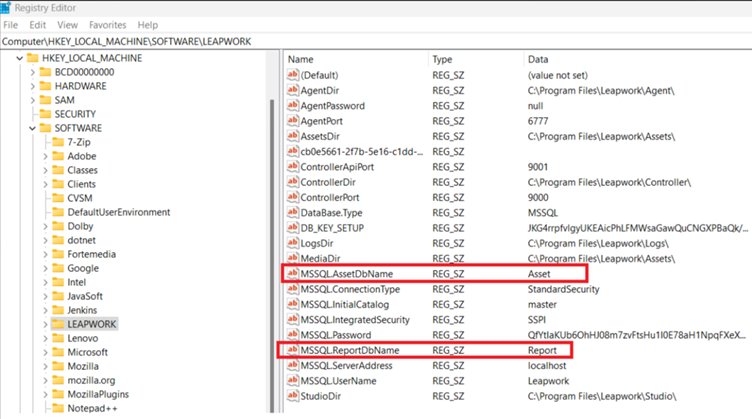Screen dimensions: 752x419
Task: Click the string icon next to MSSQL.AssetDbName
Action: [293, 273]
